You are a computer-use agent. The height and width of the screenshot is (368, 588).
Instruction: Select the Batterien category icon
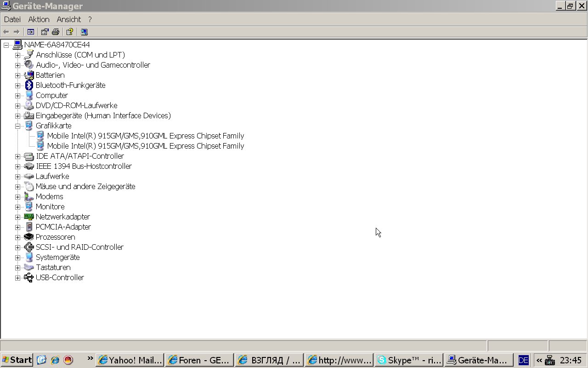[x=29, y=75]
